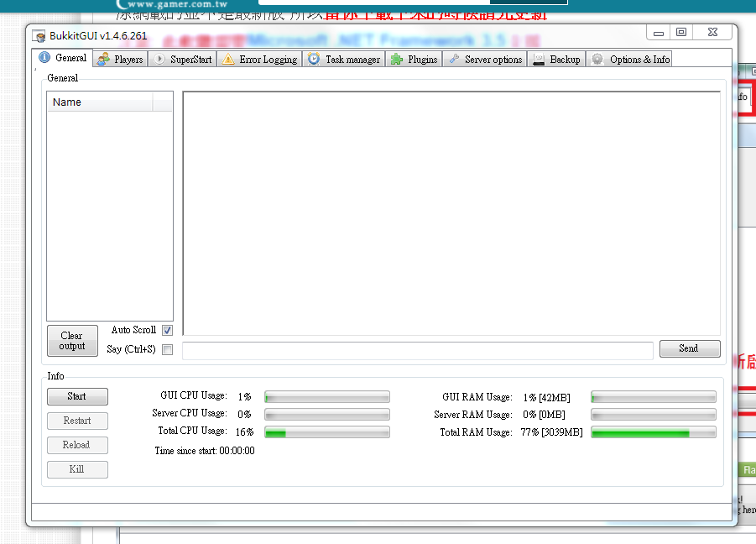Screen dimensions: 756x544
Task: Click the Total RAM Usage progress bar
Action: [653, 432]
